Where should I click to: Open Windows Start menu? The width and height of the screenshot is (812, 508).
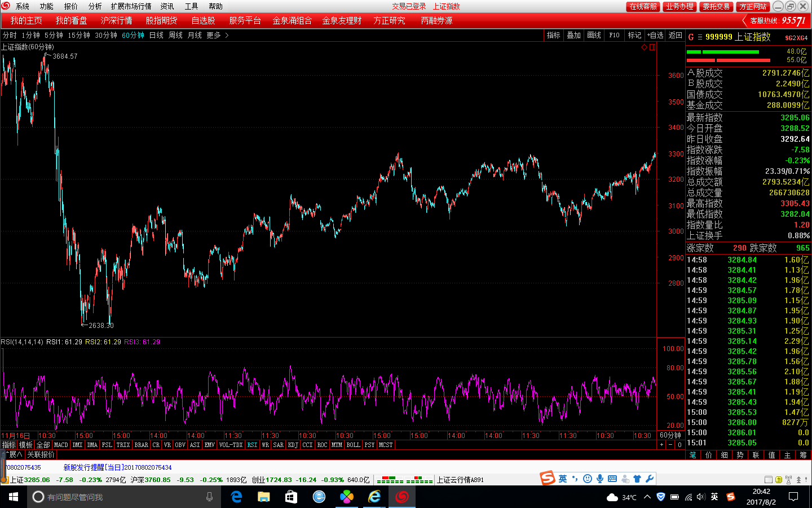(14, 497)
